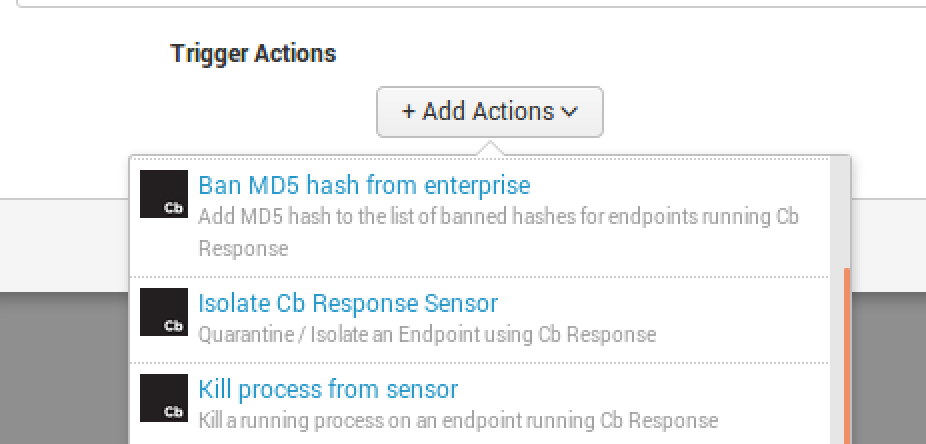Image resolution: width=926 pixels, height=444 pixels.
Task: Click the "Quarantine / Isolate an Endpoint" description text
Action: [x=427, y=334]
